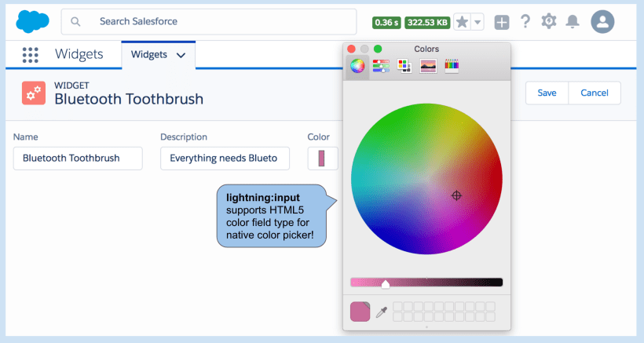Zoom the Colors window with the green button
The width and height of the screenshot is (644, 343).
point(378,49)
